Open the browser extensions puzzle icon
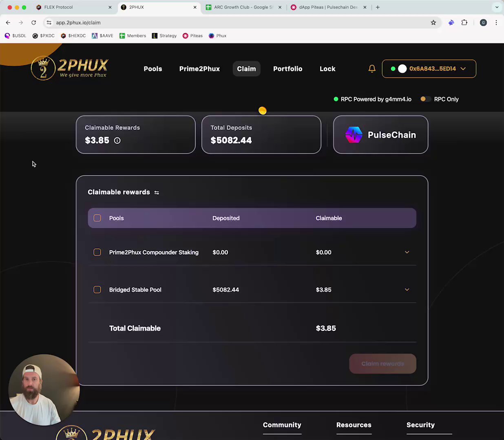Image resolution: width=504 pixels, height=440 pixels. (x=464, y=22)
